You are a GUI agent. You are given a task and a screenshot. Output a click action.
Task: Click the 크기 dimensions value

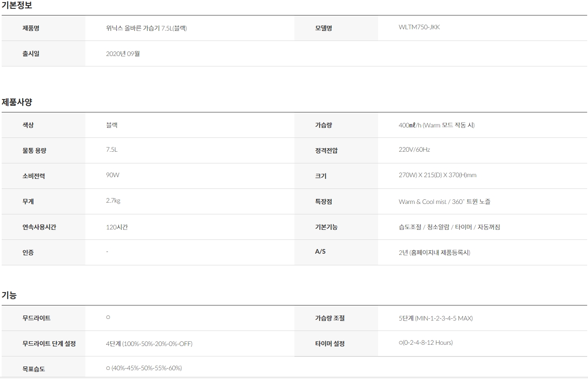[437, 175]
